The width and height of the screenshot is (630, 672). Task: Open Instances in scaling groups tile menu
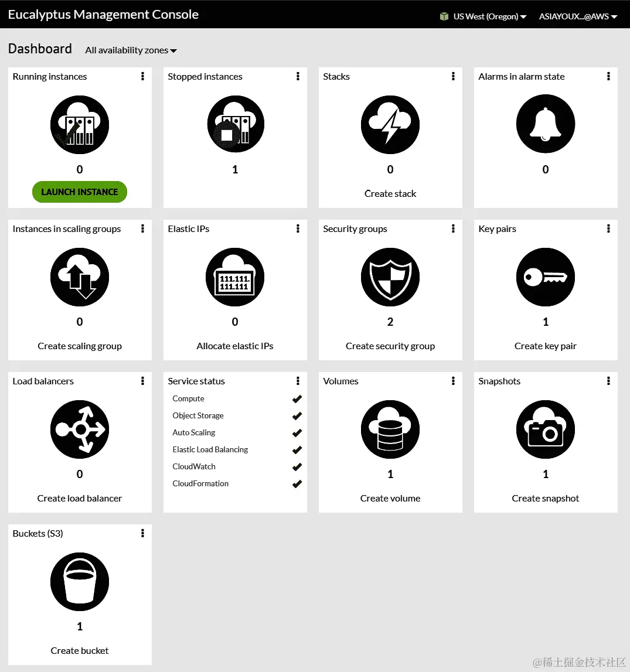[x=143, y=228]
